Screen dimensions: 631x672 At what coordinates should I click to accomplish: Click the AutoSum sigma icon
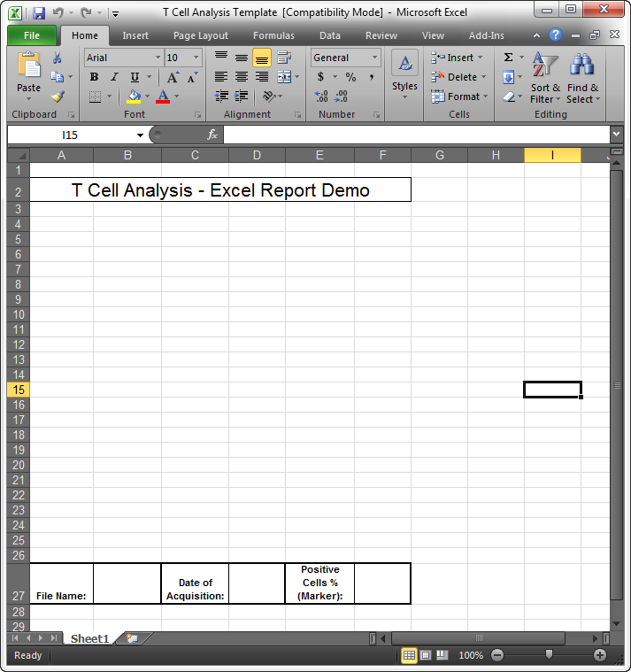point(509,58)
